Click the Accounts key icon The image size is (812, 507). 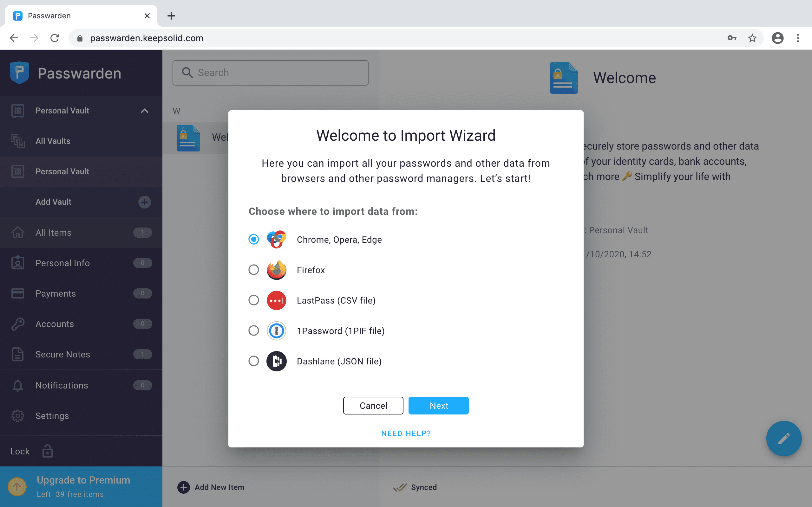pyautogui.click(x=17, y=324)
